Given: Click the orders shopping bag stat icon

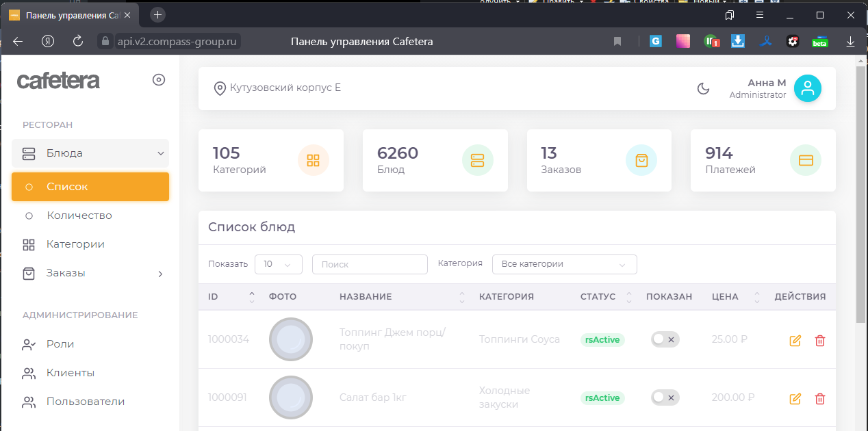Looking at the screenshot, I should (x=641, y=161).
